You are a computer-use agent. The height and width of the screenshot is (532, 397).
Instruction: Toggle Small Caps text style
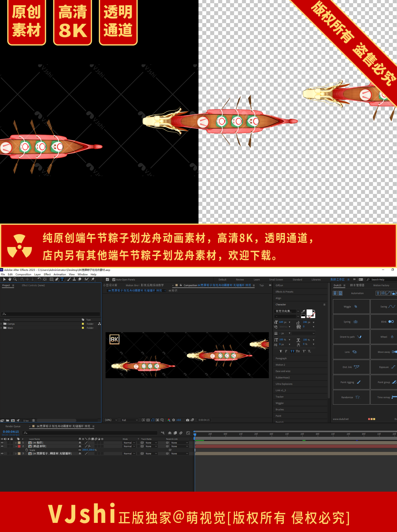[x=298, y=351]
